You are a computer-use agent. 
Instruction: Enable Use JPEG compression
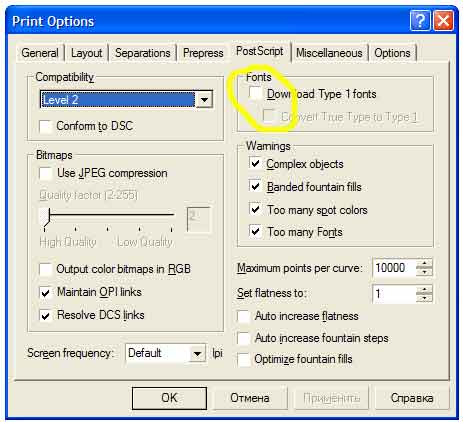[x=46, y=173]
